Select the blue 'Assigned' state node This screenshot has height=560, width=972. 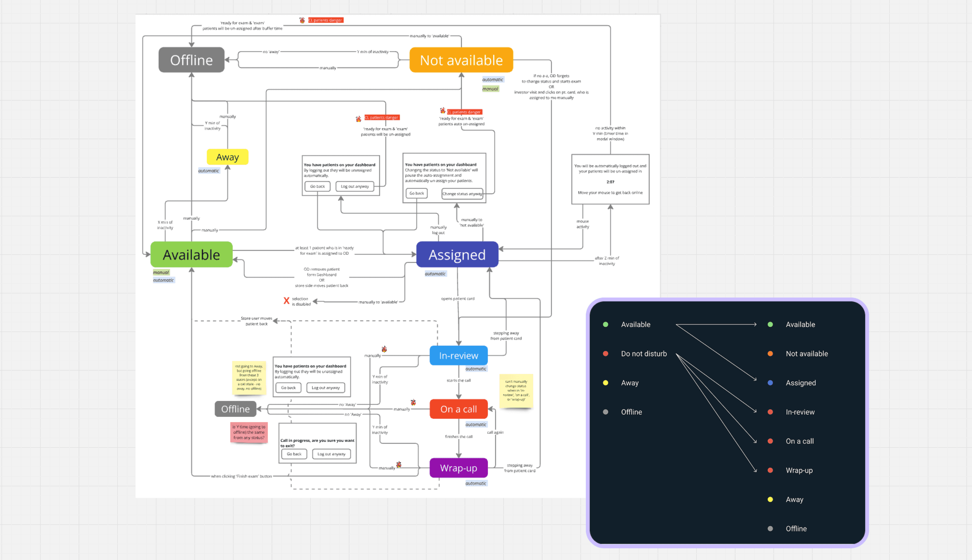tap(457, 255)
